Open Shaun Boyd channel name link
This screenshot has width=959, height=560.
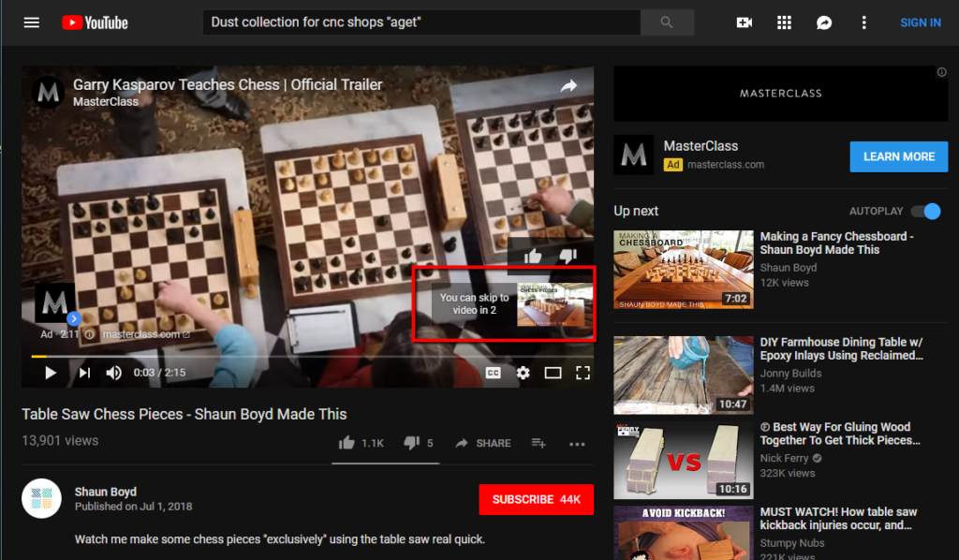[x=105, y=492]
